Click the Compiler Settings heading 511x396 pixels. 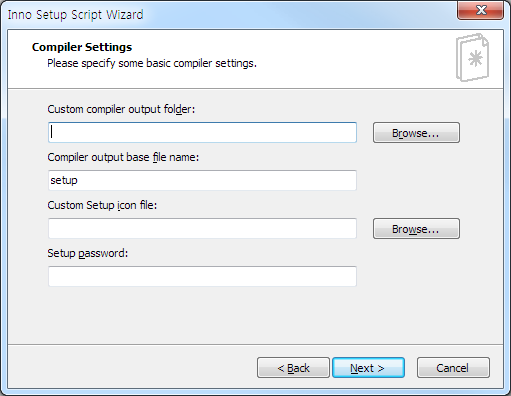point(82,47)
